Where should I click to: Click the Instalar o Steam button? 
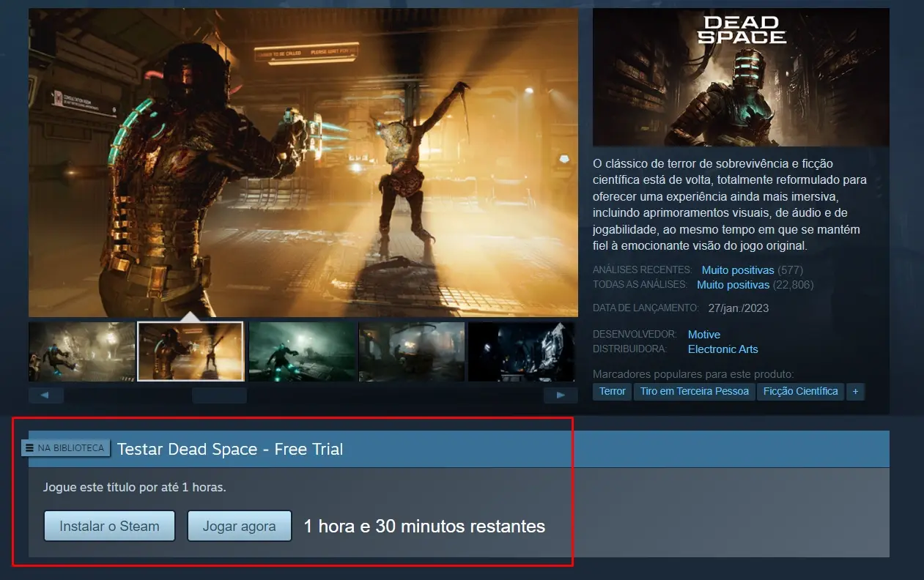(x=108, y=526)
